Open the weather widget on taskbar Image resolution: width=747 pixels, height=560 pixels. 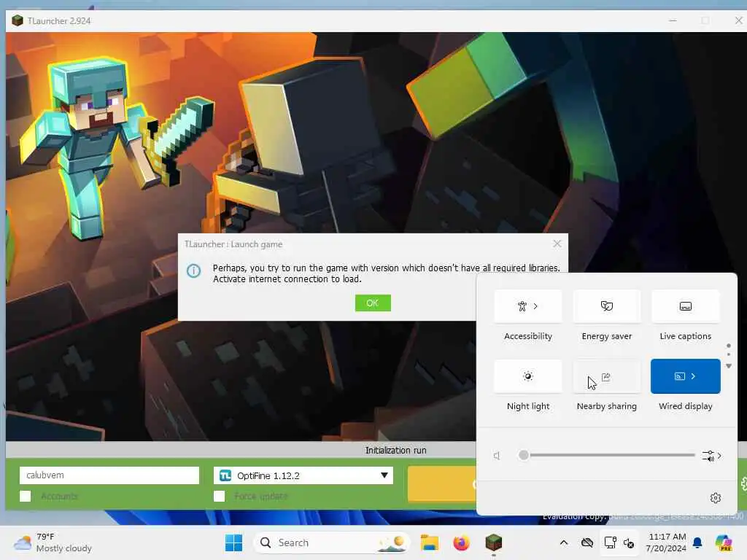click(x=53, y=542)
